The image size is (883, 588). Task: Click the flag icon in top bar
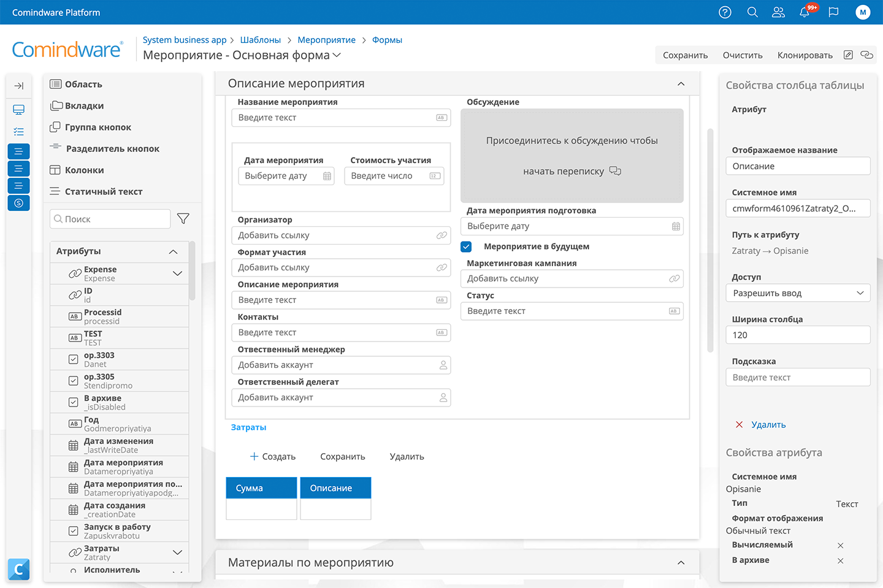tap(833, 12)
